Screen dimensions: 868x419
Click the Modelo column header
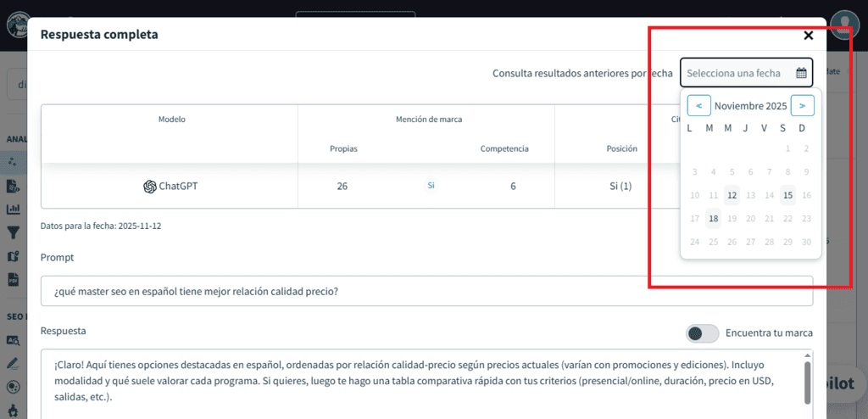tap(171, 119)
